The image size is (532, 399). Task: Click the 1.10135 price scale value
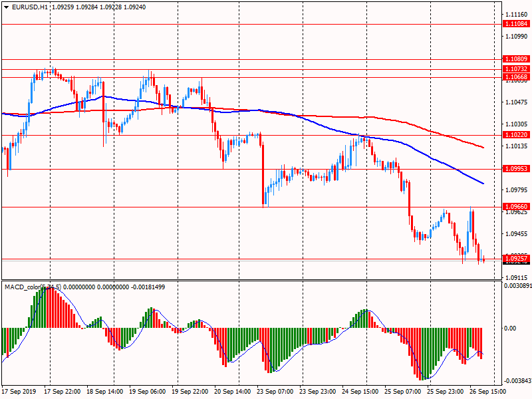pos(517,146)
